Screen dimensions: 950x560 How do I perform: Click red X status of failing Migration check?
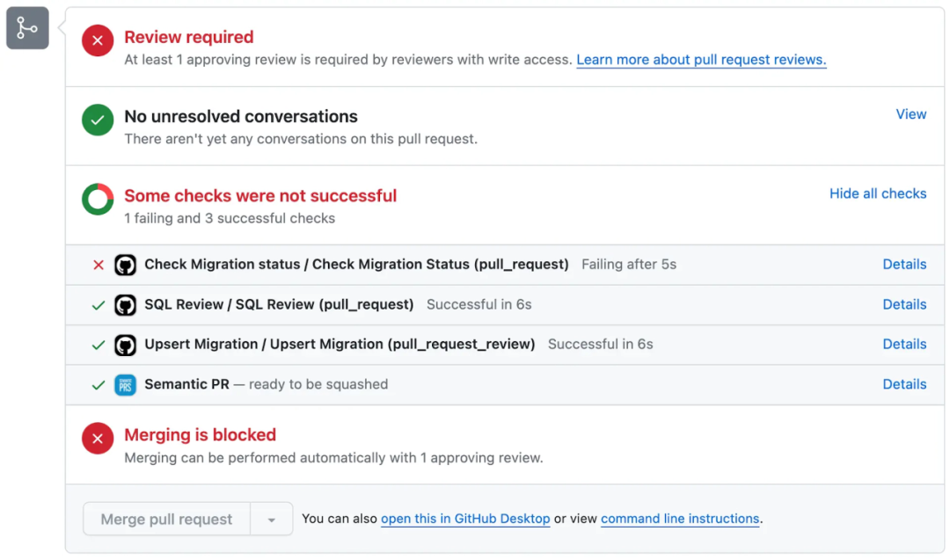[99, 265]
